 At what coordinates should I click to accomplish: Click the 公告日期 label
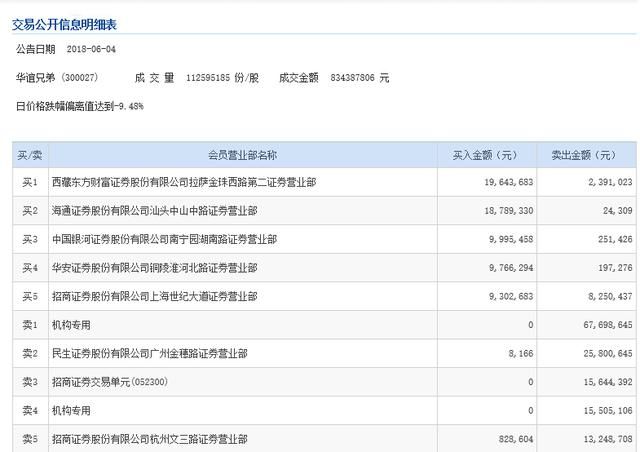[x=36, y=49]
